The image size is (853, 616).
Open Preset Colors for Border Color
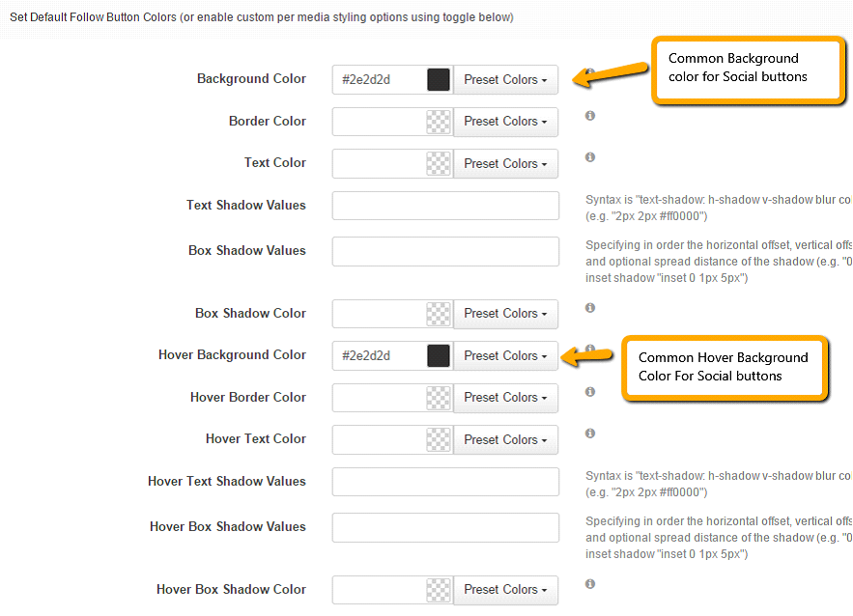505,122
